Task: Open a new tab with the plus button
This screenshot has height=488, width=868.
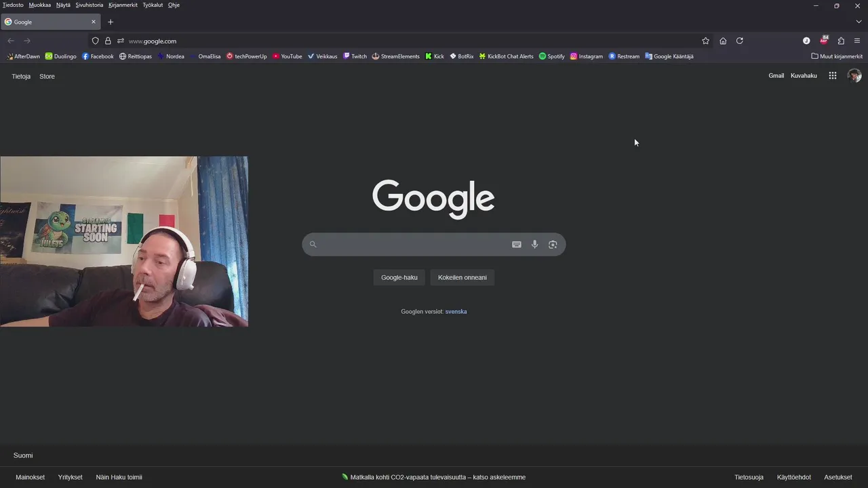Action: tap(111, 22)
